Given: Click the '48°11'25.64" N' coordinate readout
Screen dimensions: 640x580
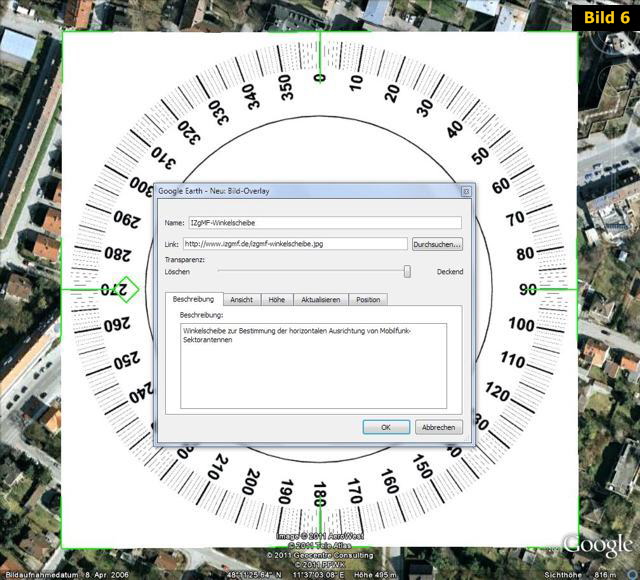Looking at the screenshot, I should point(254,575).
